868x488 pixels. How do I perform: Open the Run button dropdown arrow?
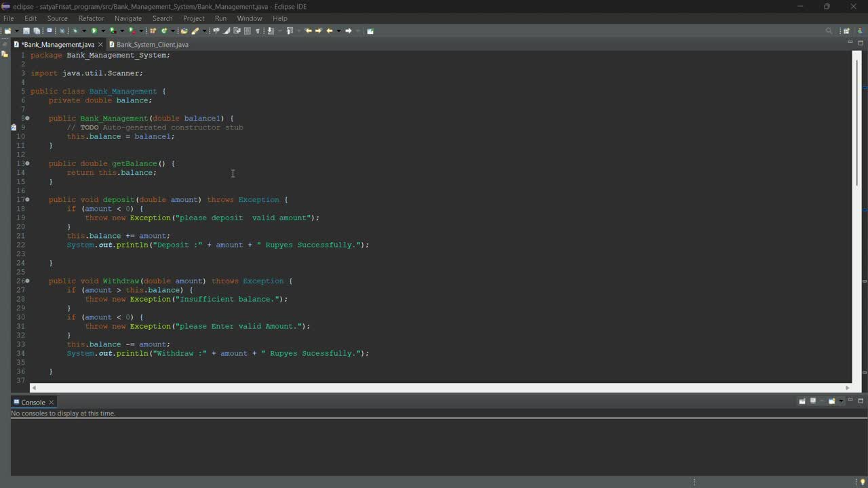click(x=103, y=30)
